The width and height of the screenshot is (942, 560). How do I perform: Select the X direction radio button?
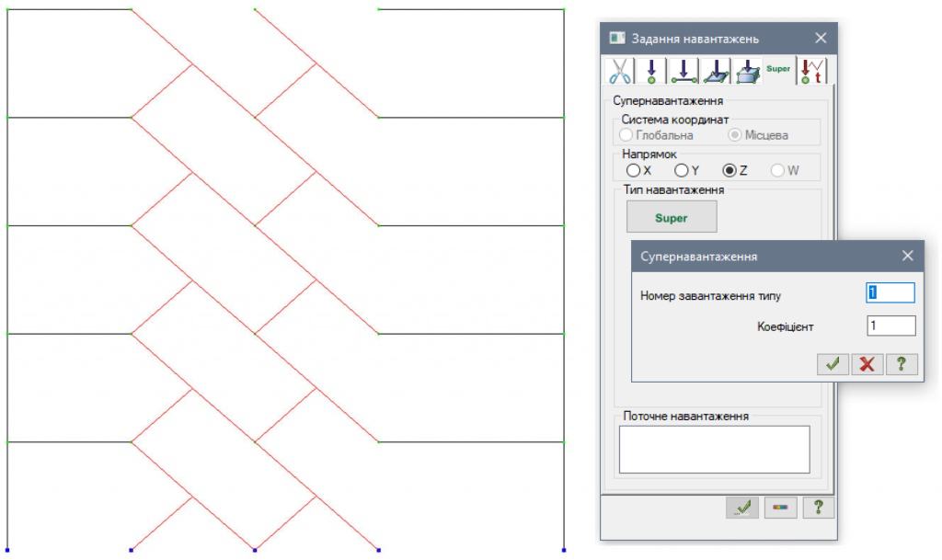tap(633, 170)
